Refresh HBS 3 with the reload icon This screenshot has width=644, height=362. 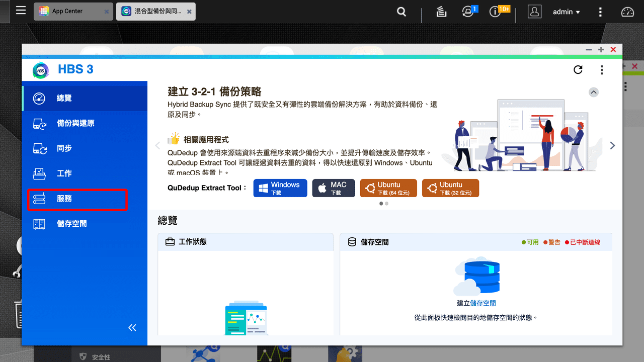click(578, 70)
